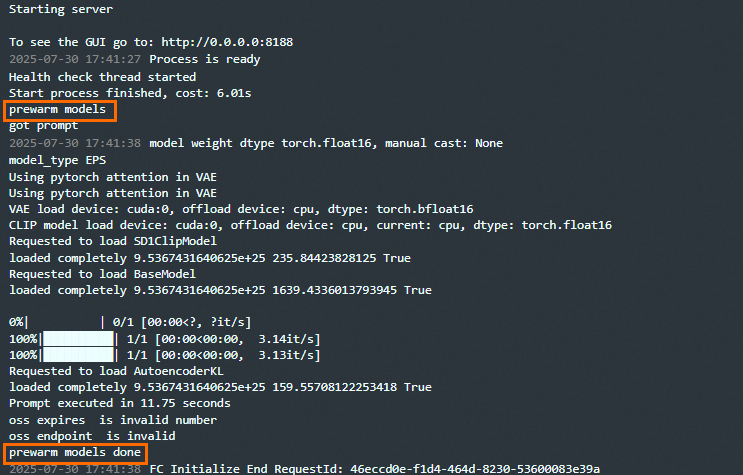Click the highlighted 'prewarm models done' line
Viewport: 743px width, 475px height.
(75, 453)
